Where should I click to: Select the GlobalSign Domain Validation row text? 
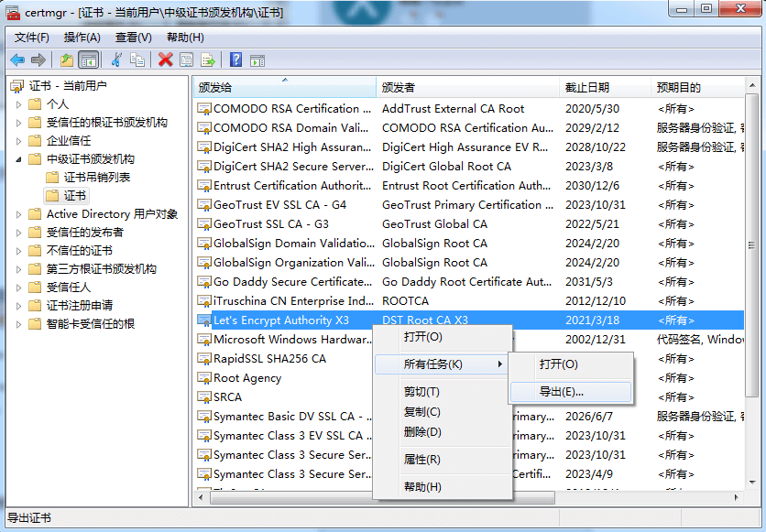[x=293, y=244]
